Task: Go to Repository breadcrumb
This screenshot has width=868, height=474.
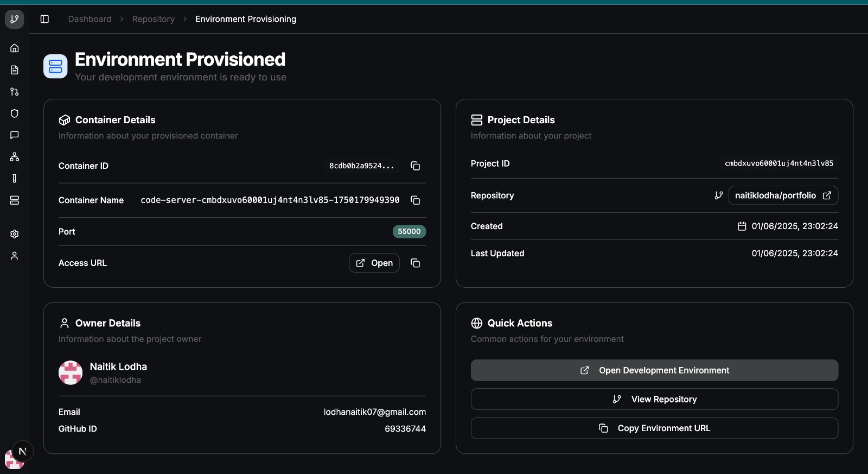Action: [153, 19]
